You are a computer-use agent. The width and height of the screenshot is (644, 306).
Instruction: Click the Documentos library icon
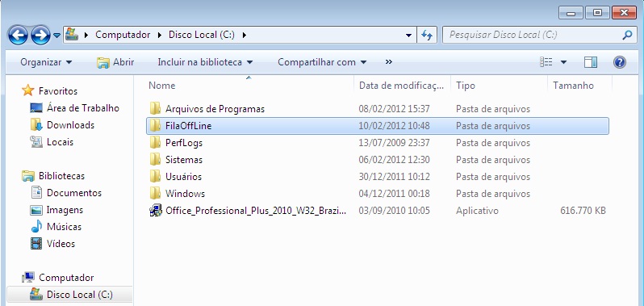(36, 193)
